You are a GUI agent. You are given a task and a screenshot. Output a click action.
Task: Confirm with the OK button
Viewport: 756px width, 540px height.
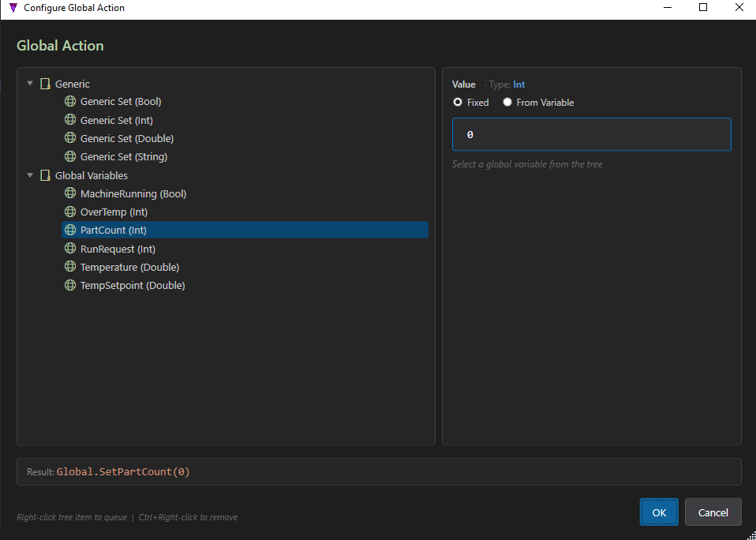click(x=659, y=512)
